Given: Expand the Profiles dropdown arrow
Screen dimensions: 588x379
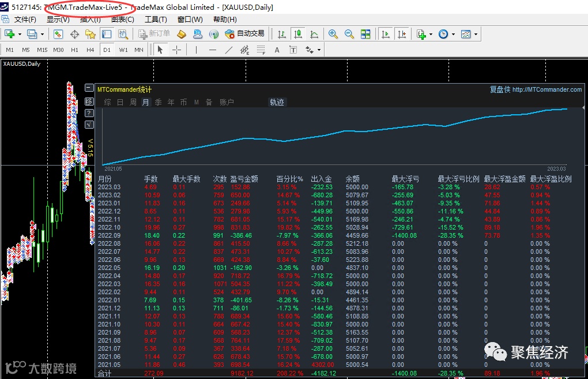Looking at the screenshot, I should coord(43,35).
